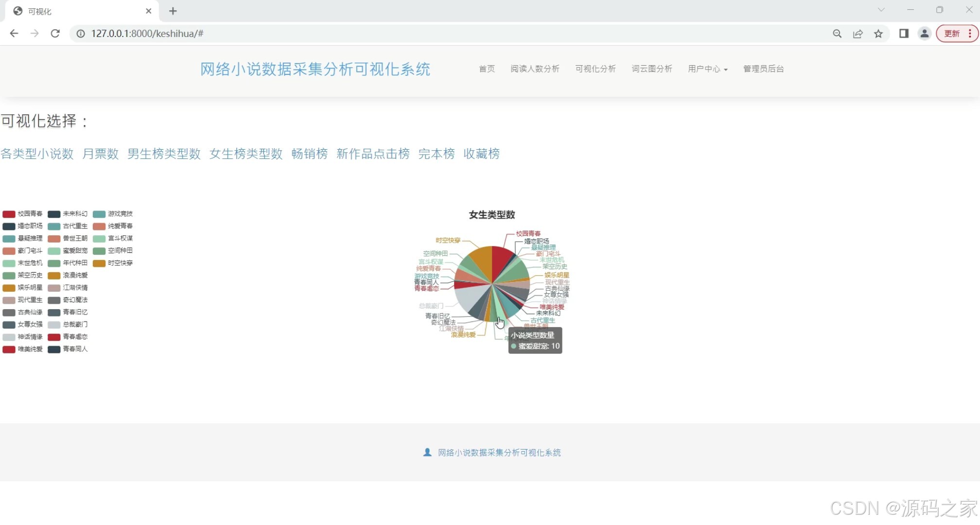Open the 阅读人数分析 nav item
Screen dimensions: 980x525
click(535, 69)
